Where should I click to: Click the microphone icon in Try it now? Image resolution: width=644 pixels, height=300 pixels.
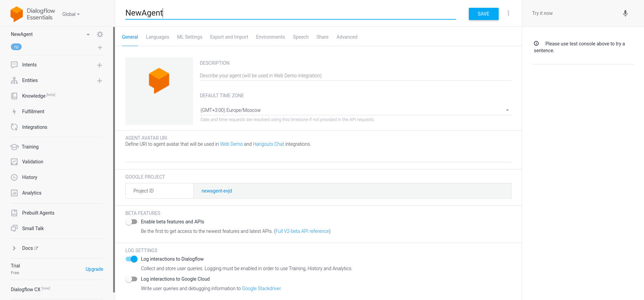pyautogui.click(x=625, y=13)
